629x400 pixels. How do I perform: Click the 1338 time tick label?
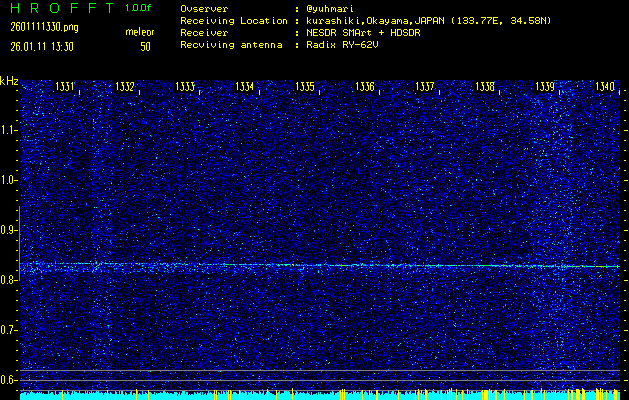[485, 87]
